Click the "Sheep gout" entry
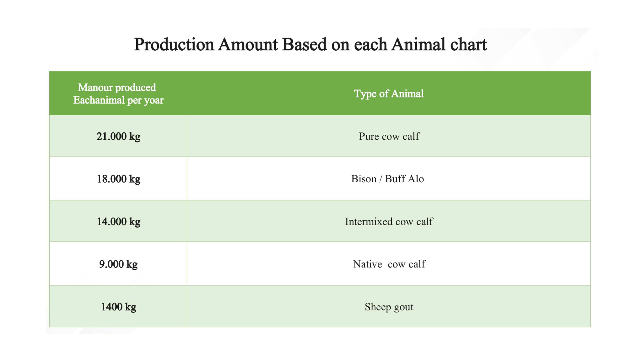The width and height of the screenshot is (644, 362). (x=389, y=307)
